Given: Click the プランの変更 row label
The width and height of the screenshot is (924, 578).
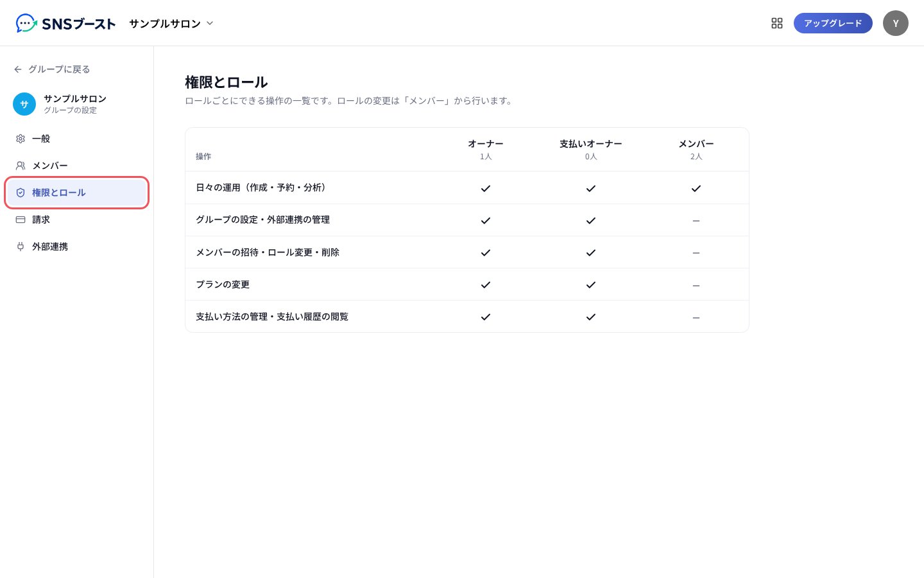Looking at the screenshot, I should 223,285.
